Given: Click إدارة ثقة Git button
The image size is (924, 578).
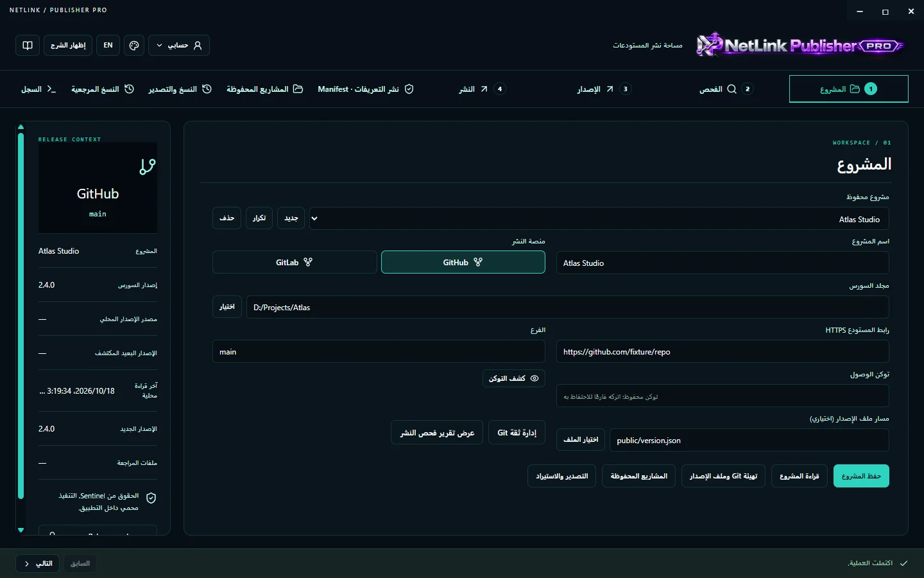Looking at the screenshot, I should (517, 433).
